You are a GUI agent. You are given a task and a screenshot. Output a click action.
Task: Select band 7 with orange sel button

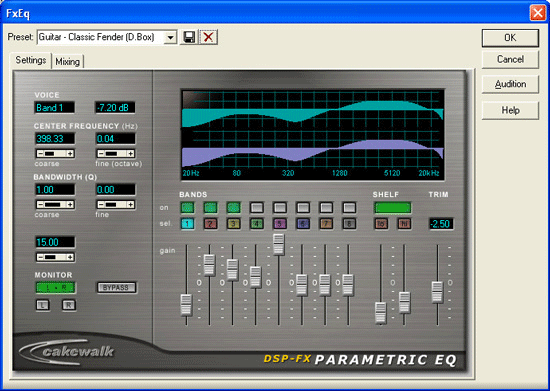pyautogui.click(x=326, y=224)
